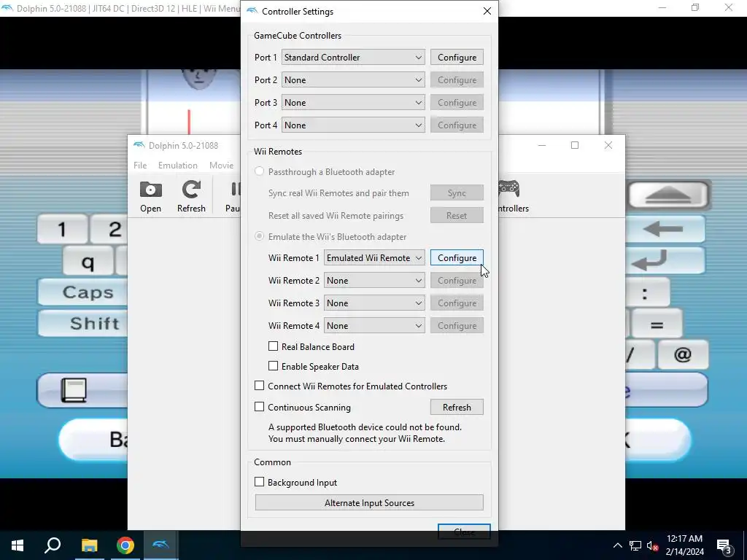Click the Open disc icon in Dolphin toolbar
747x560 pixels.
pos(150,190)
